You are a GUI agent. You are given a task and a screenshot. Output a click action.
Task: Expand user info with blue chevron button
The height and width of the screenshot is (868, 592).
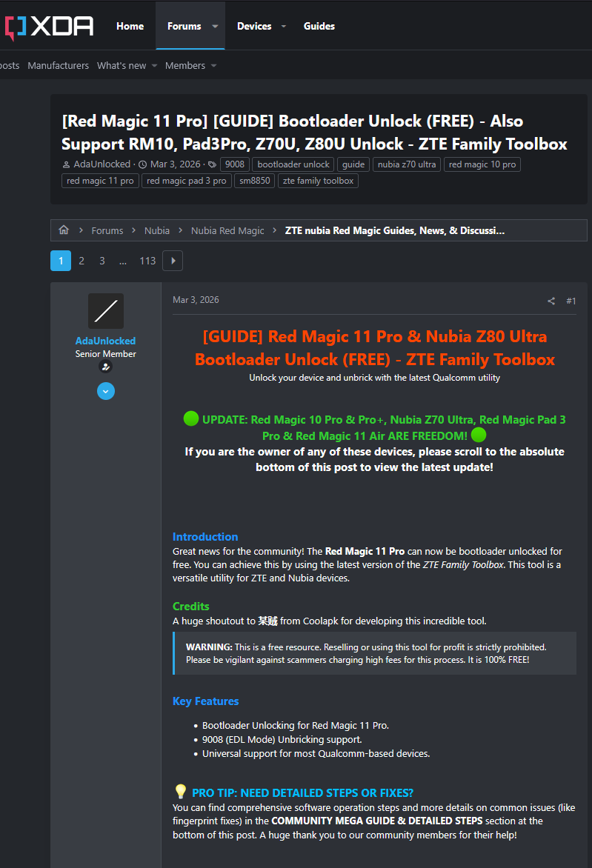(106, 391)
